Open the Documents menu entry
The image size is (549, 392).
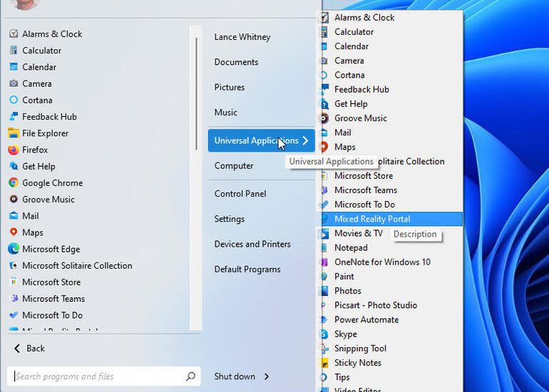(236, 62)
